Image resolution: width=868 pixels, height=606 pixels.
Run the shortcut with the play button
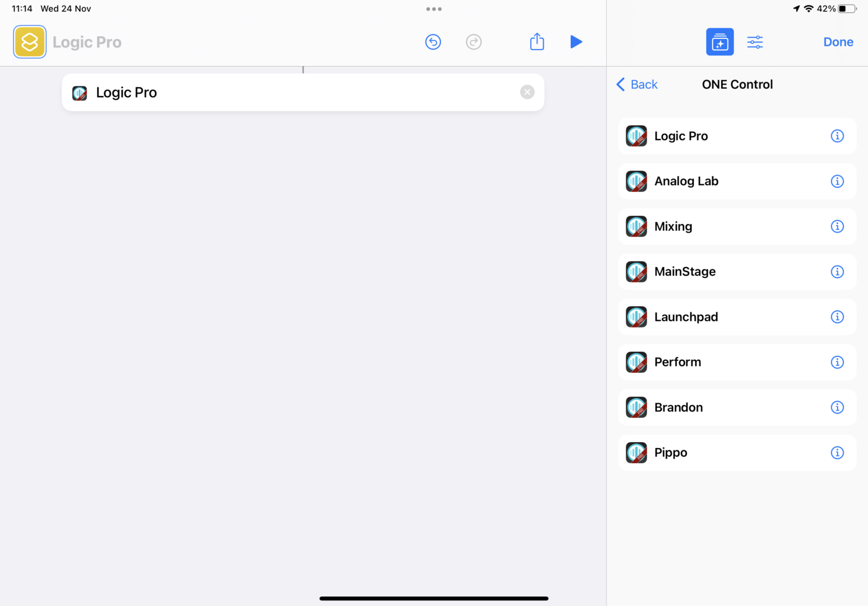pyautogui.click(x=576, y=42)
